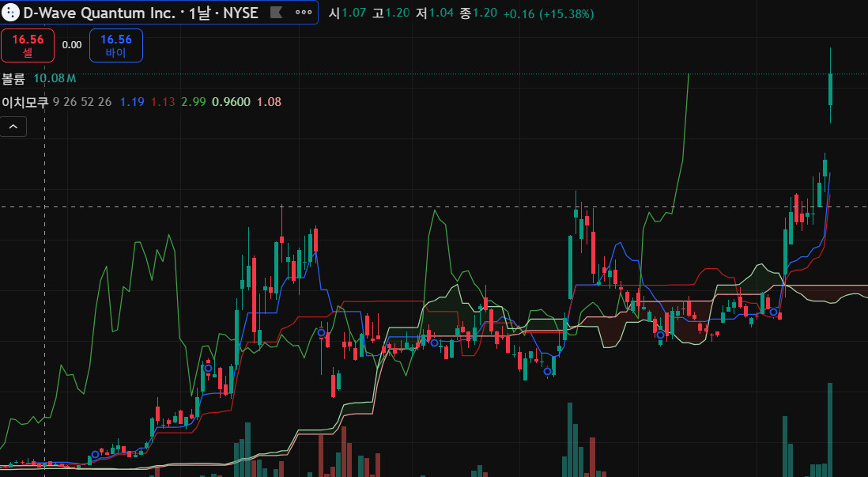Click the 0.00 spread between sell and buy
This screenshot has height=477, width=868.
[x=72, y=45]
